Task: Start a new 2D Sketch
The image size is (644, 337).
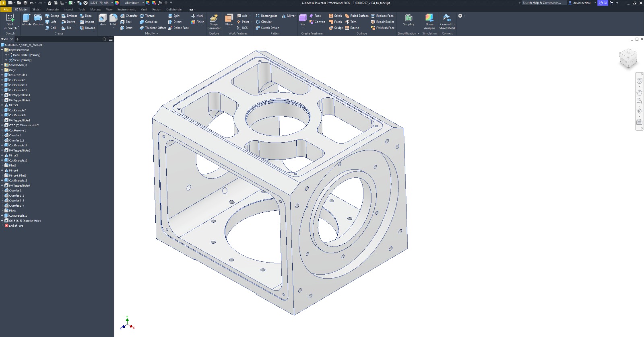Action: point(10,22)
